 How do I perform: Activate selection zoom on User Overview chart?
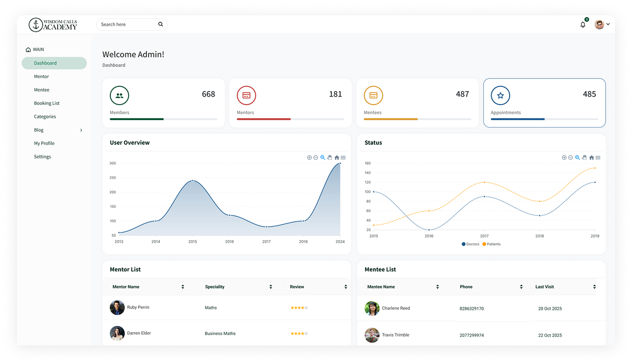tap(323, 157)
